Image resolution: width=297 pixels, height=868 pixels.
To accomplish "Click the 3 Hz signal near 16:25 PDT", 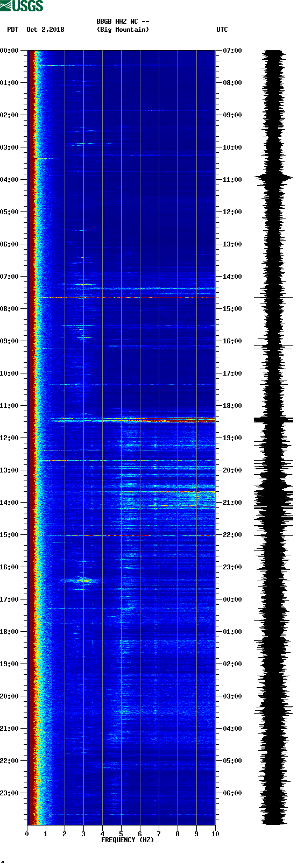I will click(x=83, y=580).
